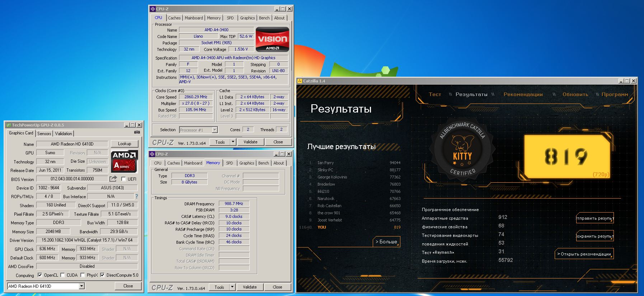Expand the Tools dropdown arrow in upper CPU-Z
644x296 pixels.
[x=233, y=142]
